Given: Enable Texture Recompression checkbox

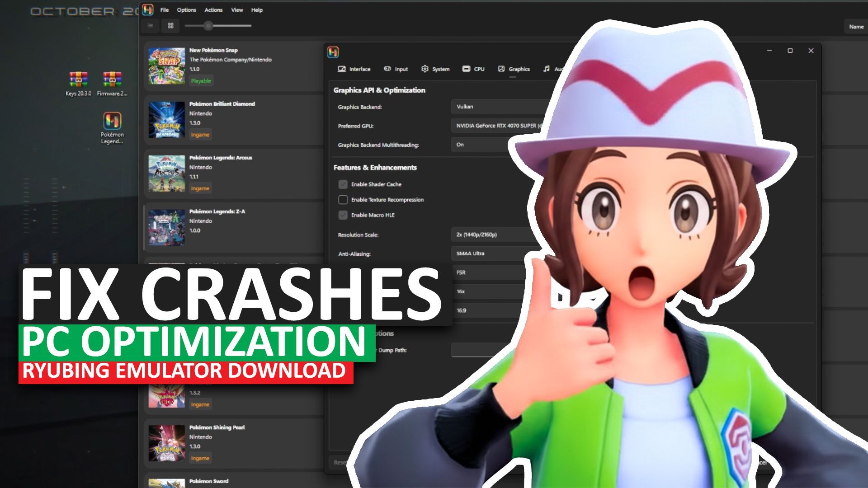Looking at the screenshot, I should pyautogui.click(x=343, y=200).
